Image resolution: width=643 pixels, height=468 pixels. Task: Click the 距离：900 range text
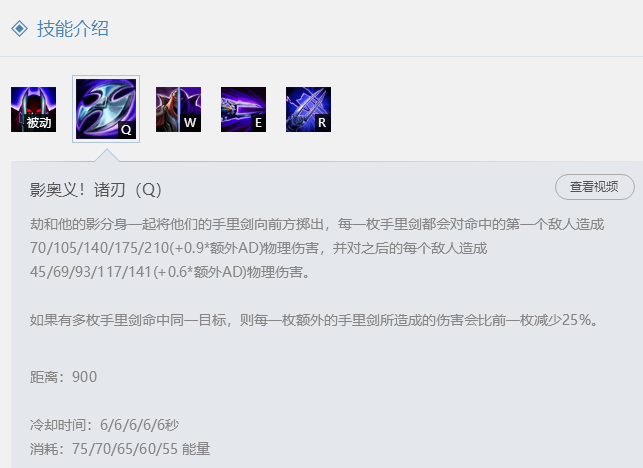63,377
